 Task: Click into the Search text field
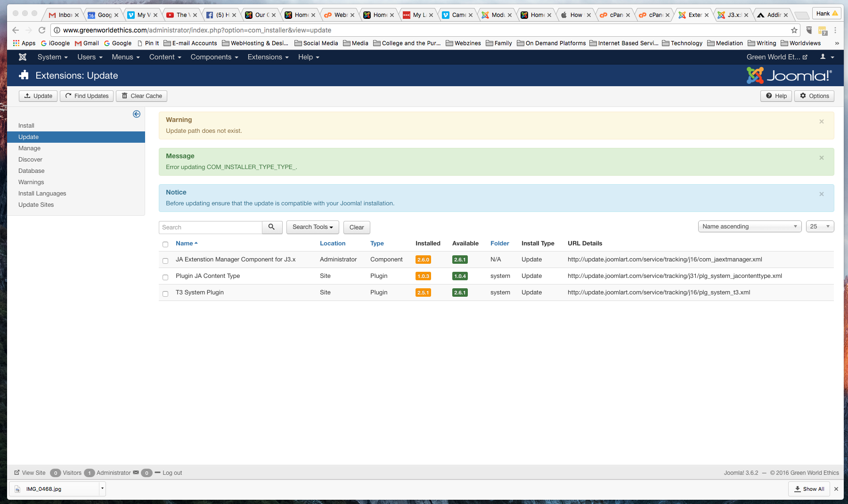click(211, 227)
